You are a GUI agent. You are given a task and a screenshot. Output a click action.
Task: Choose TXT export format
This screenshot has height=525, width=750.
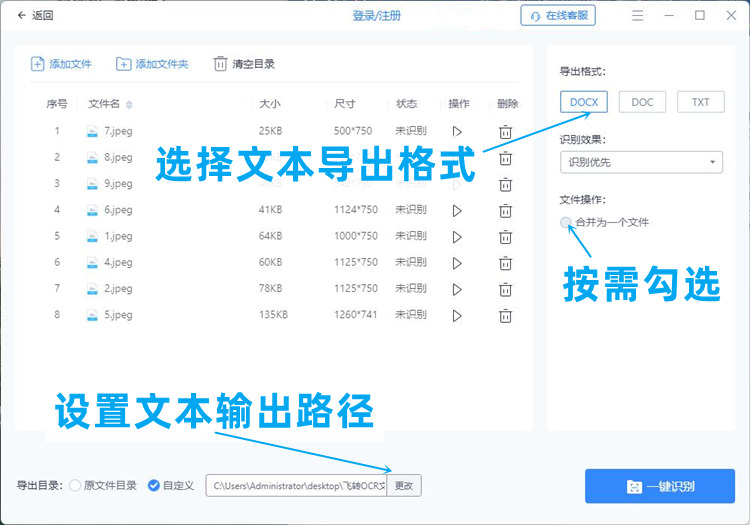tap(701, 102)
